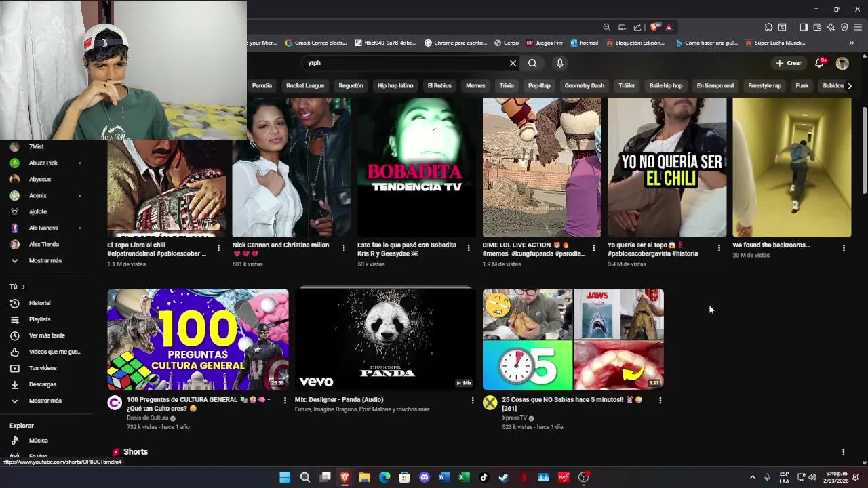Open Dosis de Cultura channel avatar

click(x=115, y=403)
